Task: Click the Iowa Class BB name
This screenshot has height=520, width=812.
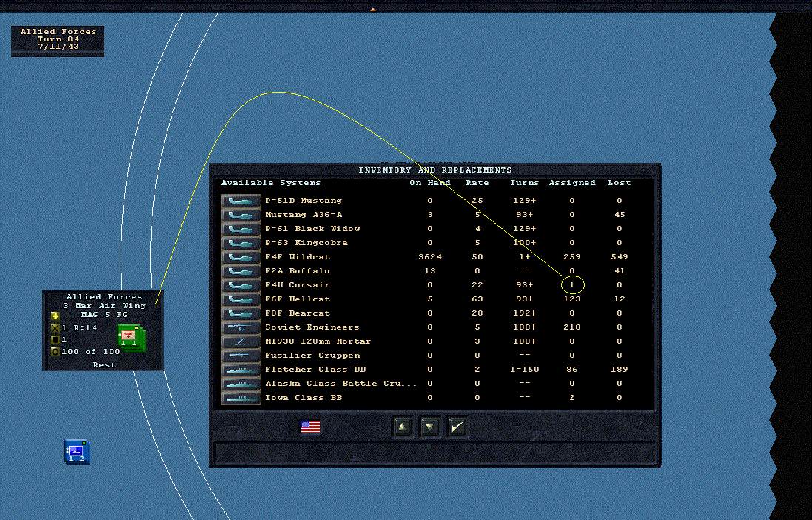Action: tap(304, 398)
